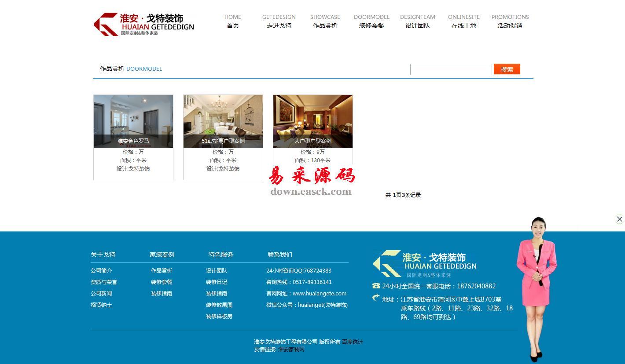Click the orange 搜索 button
This screenshot has width=625, height=364.
tap(507, 69)
